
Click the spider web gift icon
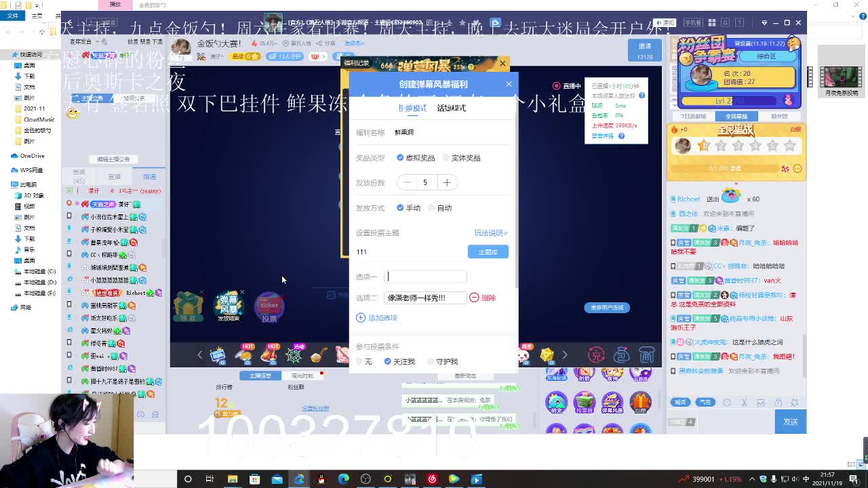coord(293,355)
